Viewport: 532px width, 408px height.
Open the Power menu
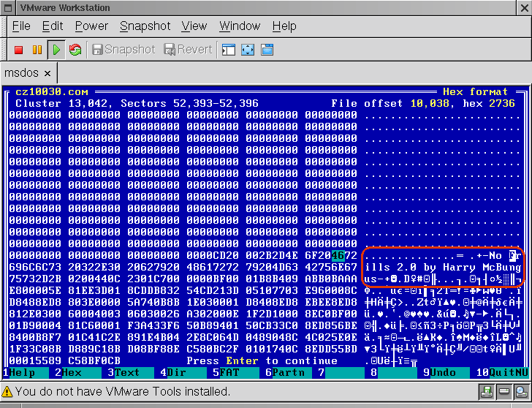pos(91,26)
